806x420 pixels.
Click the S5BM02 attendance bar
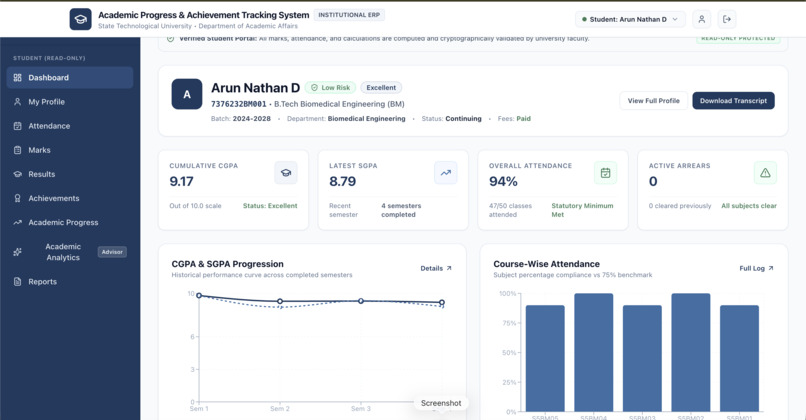click(x=691, y=353)
